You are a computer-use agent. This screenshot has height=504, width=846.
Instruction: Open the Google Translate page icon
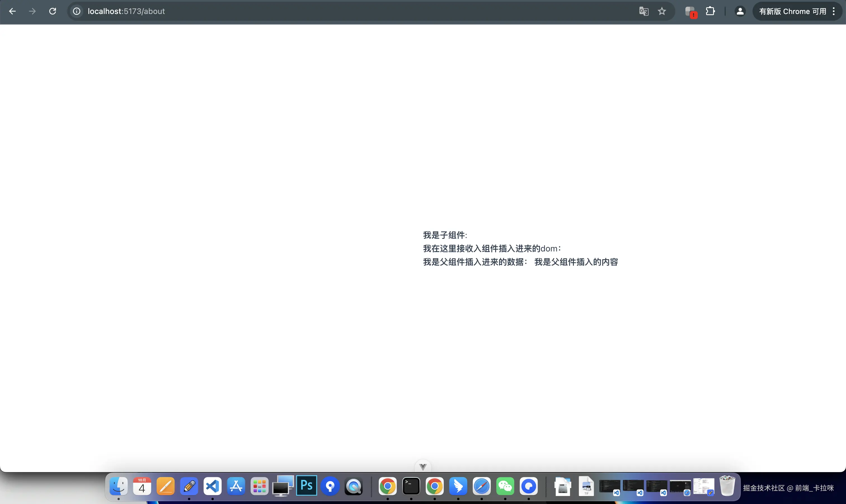[x=643, y=11]
